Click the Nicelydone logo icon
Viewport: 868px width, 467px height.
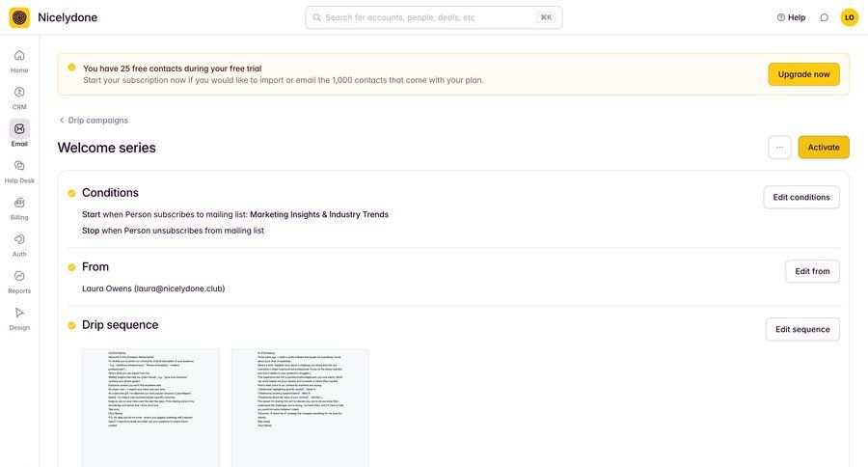point(19,17)
